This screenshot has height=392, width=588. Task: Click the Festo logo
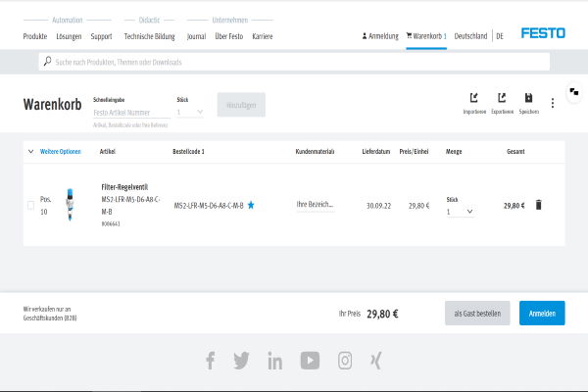(543, 33)
